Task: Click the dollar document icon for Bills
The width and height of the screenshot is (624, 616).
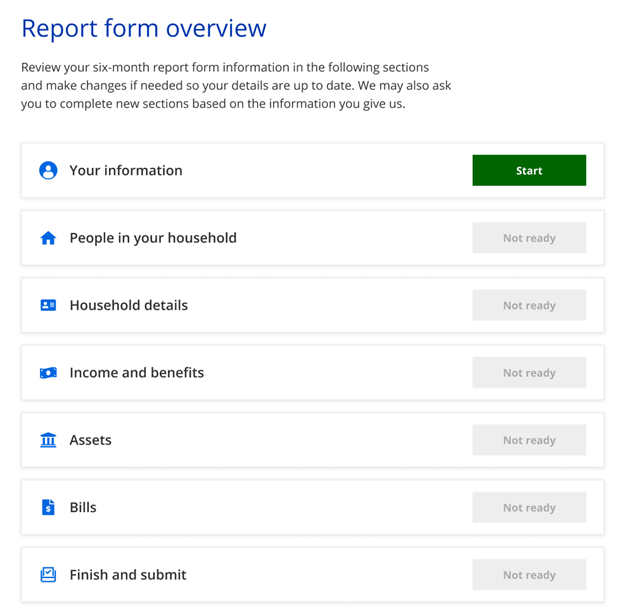Action: click(x=48, y=507)
